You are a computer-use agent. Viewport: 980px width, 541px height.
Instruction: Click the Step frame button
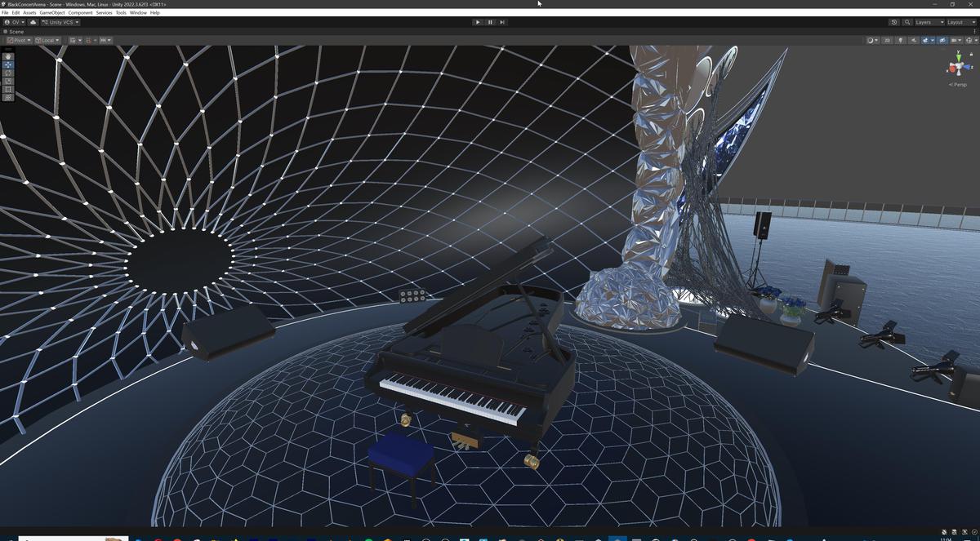tap(502, 22)
